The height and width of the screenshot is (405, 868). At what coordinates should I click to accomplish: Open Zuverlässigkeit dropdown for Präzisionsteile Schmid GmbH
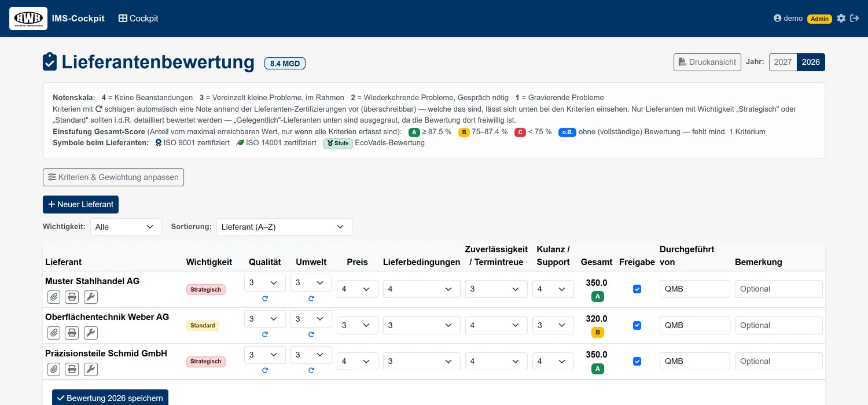tap(496, 361)
